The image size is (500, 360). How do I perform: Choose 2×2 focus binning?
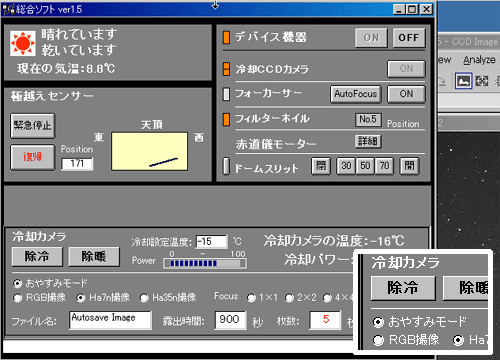pos(289,298)
